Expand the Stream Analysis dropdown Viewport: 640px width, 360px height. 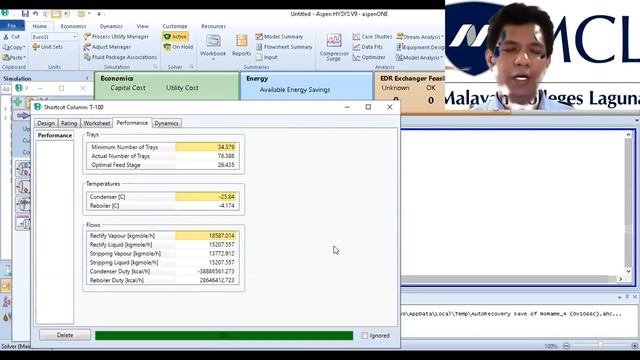pos(441,37)
